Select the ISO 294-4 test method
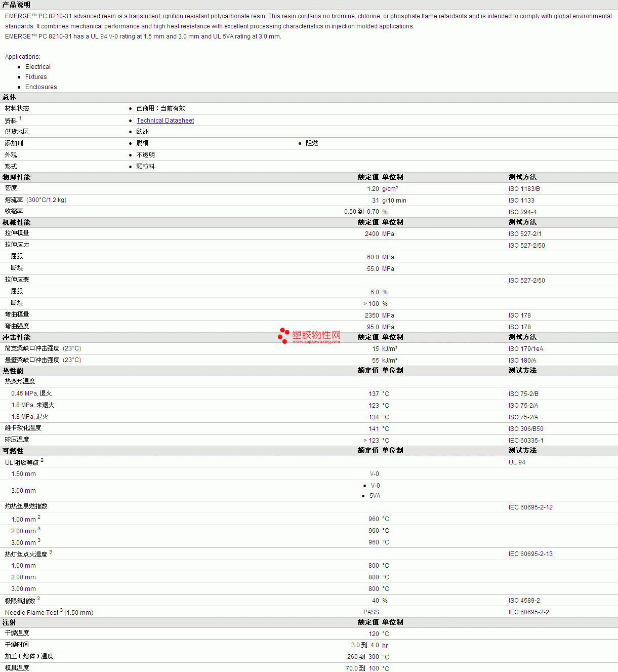Viewport: 618px width, 672px height. pos(522,212)
